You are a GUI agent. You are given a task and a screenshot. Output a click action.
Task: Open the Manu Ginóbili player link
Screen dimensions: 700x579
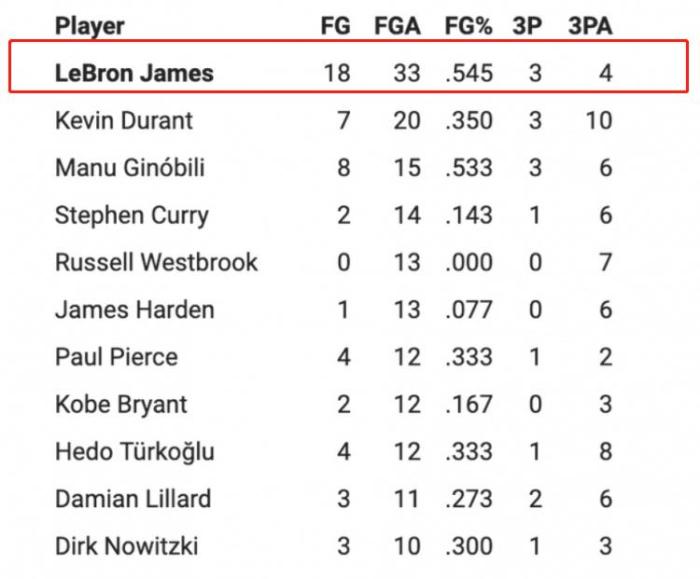pyautogui.click(x=130, y=167)
